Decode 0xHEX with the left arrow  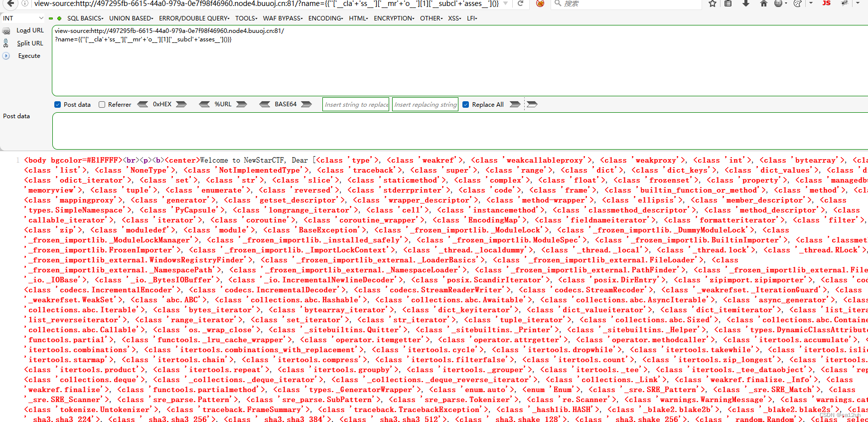click(143, 104)
